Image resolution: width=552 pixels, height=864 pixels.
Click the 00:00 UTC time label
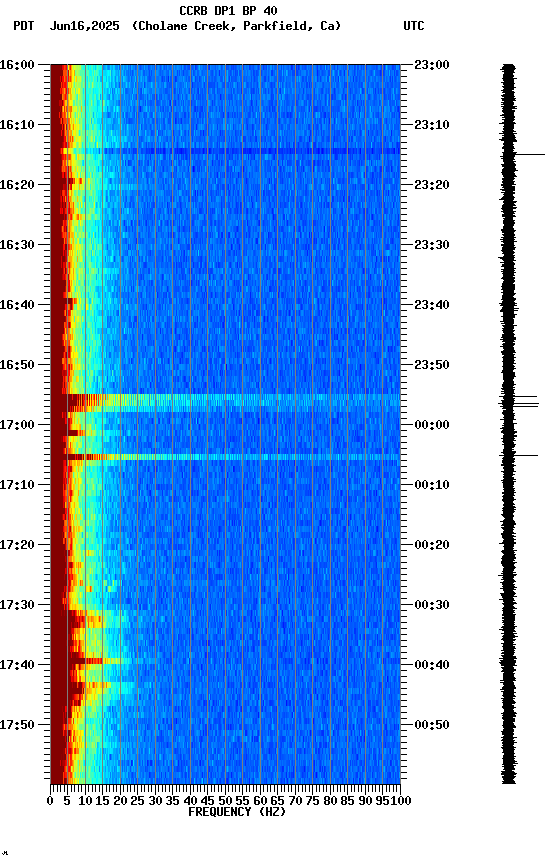[432, 425]
